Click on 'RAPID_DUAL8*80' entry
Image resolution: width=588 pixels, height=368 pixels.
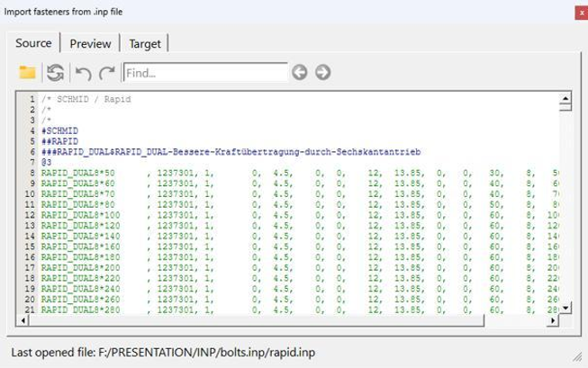pyautogui.click(x=78, y=204)
